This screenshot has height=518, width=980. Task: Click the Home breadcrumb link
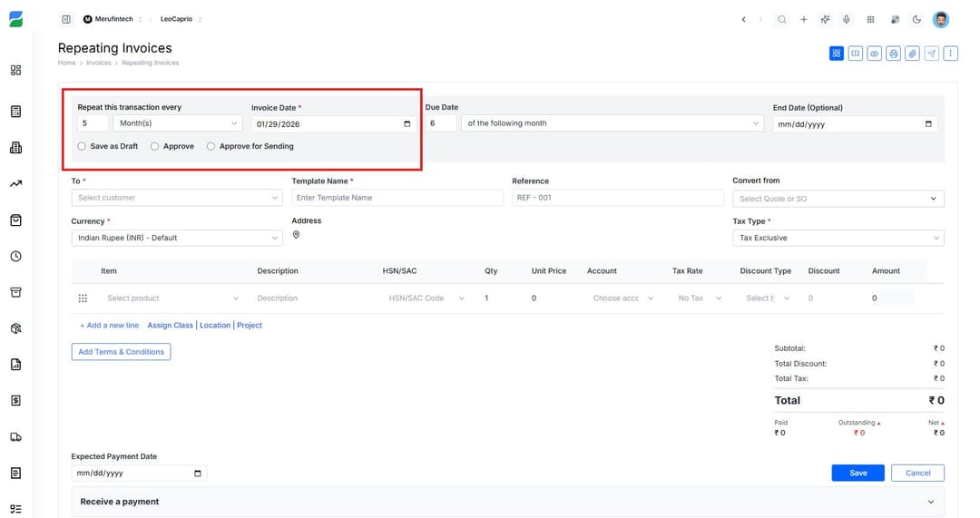point(66,64)
